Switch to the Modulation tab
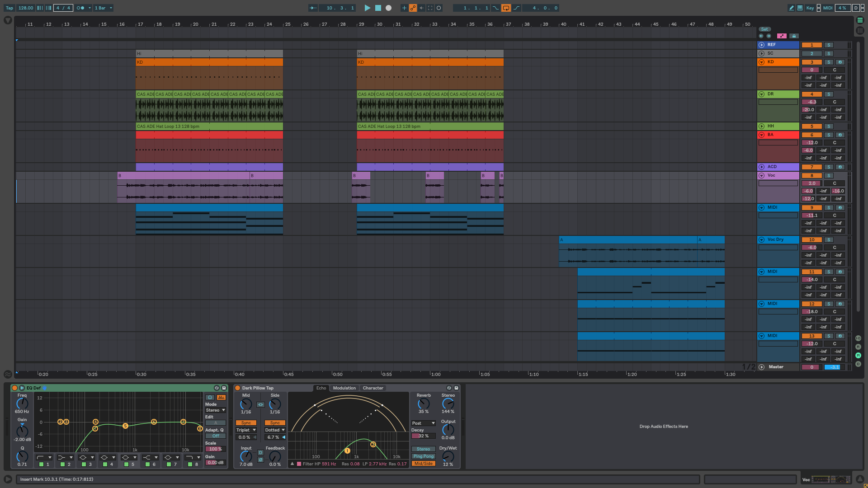 point(344,388)
